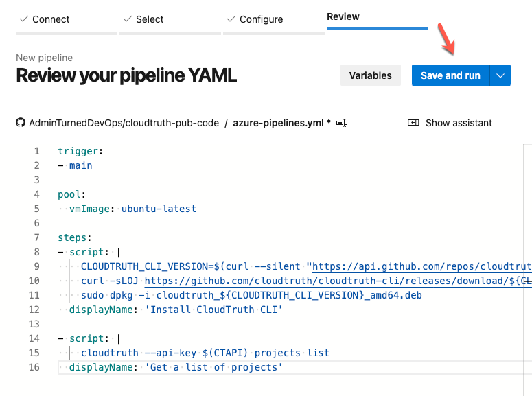Click the Show assistant panel icon
This screenshot has width=532, height=396.
(413, 122)
